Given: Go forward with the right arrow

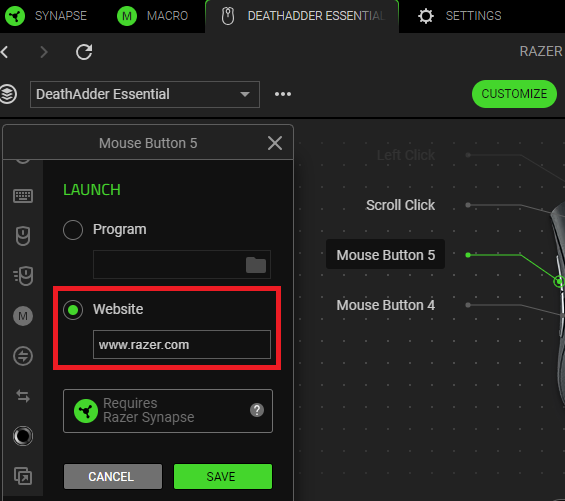Looking at the screenshot, I should click(x=44, y=52).
